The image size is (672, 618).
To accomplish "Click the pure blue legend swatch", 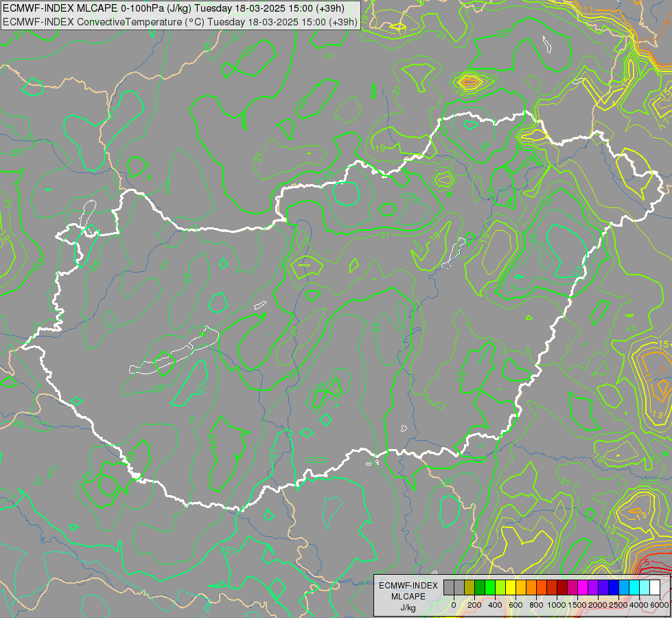I will [x=614, y=587].
